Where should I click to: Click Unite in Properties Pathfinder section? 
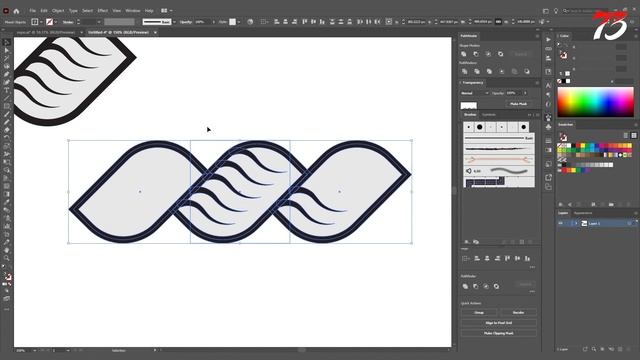pyautogui.click(x=465, y=287)
